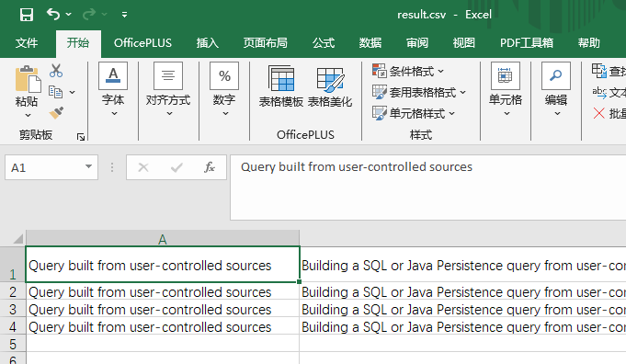626x364 pixels.
Task: Click the Format Painter brush icon
Action: 56,113
